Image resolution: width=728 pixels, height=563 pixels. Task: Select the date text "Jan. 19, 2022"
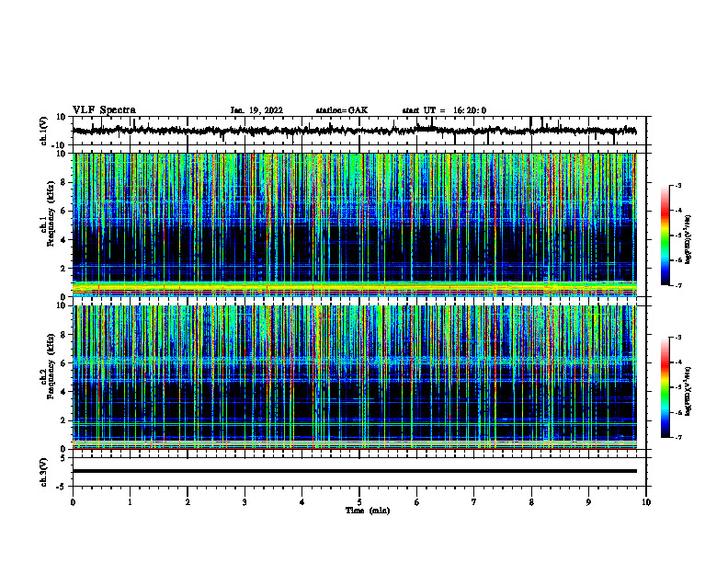(x=256, y=110)
